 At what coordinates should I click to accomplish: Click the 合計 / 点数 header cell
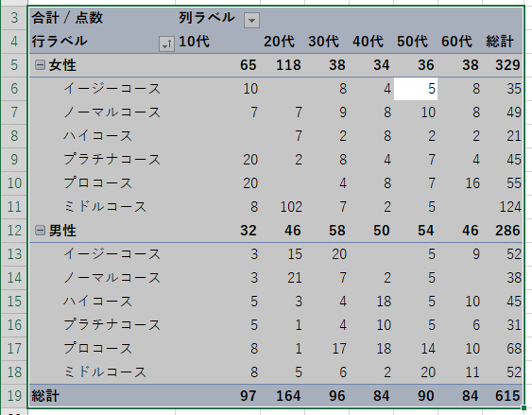point(103,18)
